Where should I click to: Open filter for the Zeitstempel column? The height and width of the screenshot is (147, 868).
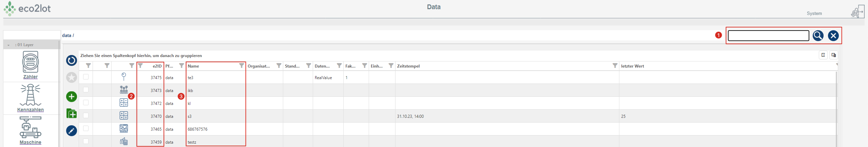(x=615, y=66)
